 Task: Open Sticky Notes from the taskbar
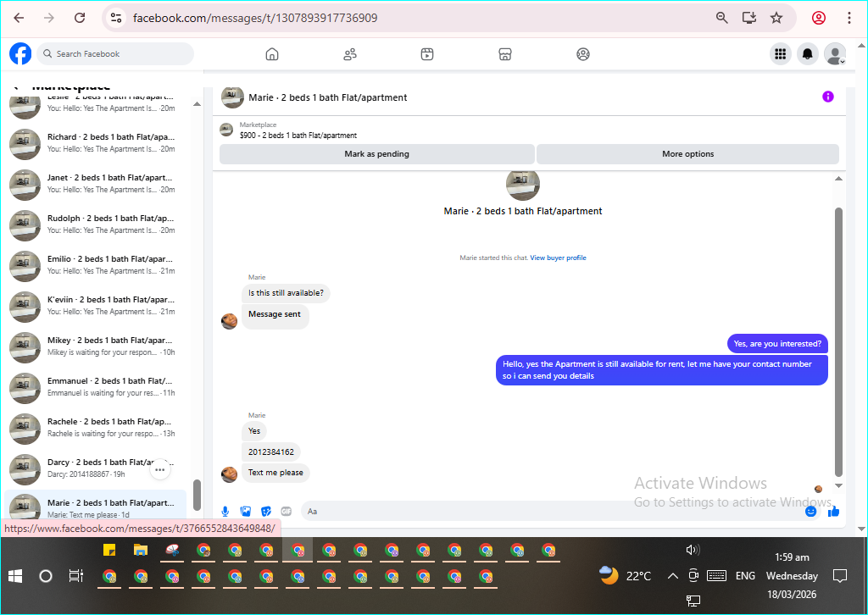point(109,550)
